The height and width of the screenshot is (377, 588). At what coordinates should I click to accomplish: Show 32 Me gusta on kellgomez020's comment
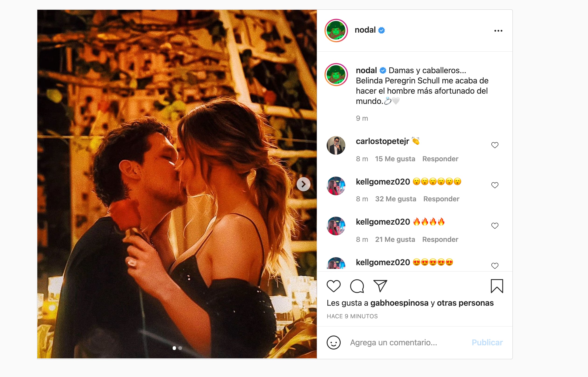(x=395, y=199)
